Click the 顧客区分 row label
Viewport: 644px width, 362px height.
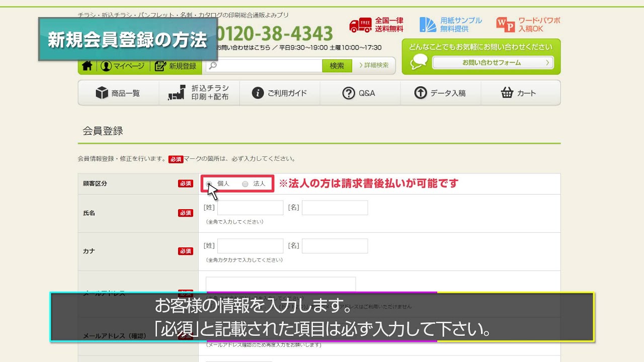point(95,184)
